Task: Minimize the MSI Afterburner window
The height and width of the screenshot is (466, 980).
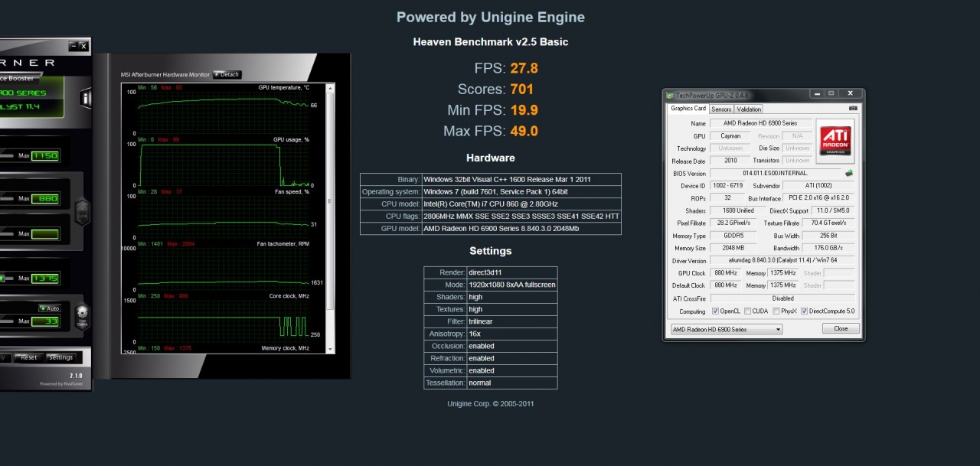Action: pyautogui.click(x=73, y=47)
